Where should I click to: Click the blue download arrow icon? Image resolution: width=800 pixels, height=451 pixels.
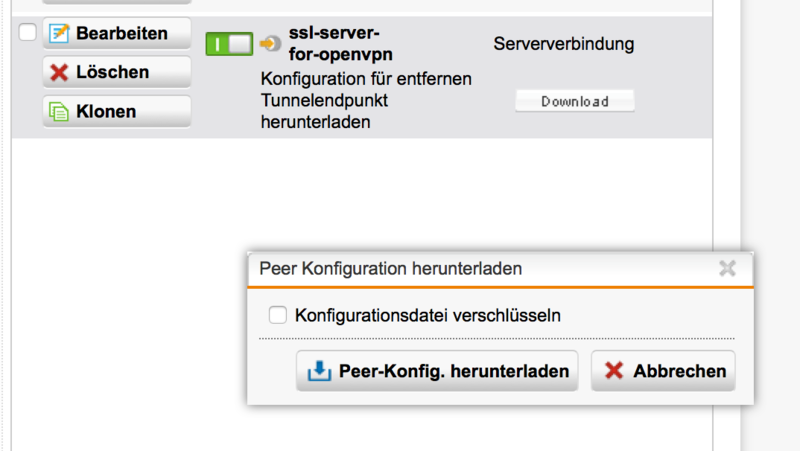[x=318, y=371]
